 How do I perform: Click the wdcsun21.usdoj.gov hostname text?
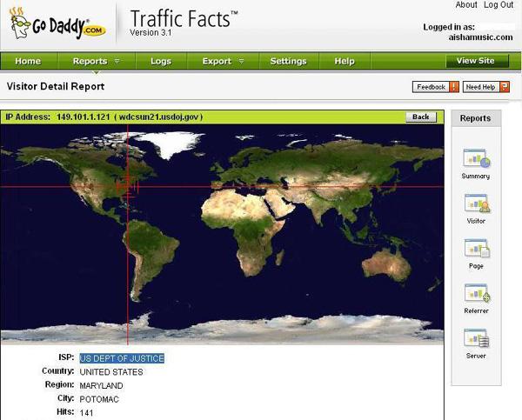click(159, 117)
